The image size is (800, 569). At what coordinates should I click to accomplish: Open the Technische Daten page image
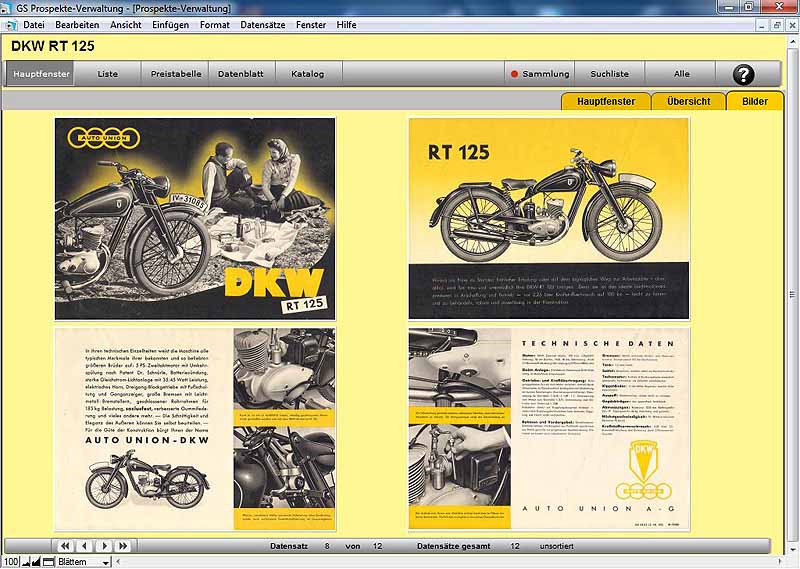tap(549, 429)
